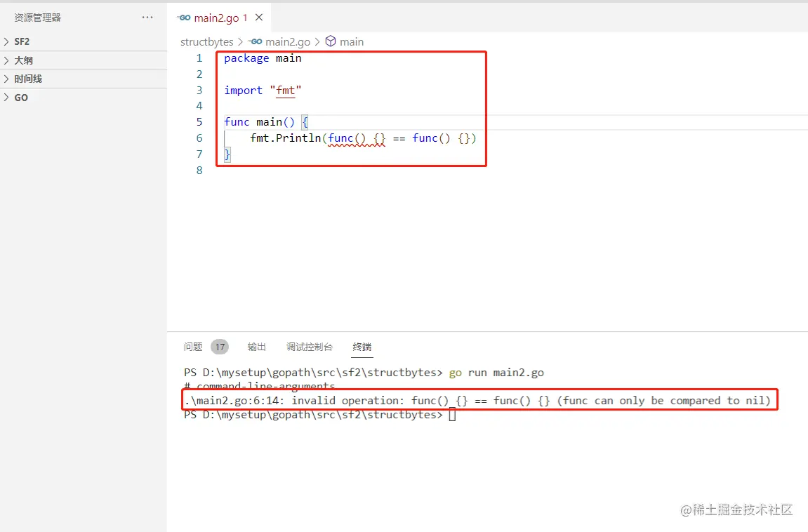Expand the 时间线 timeline section
Screen dimensions: 808x532
coord(84,79)
